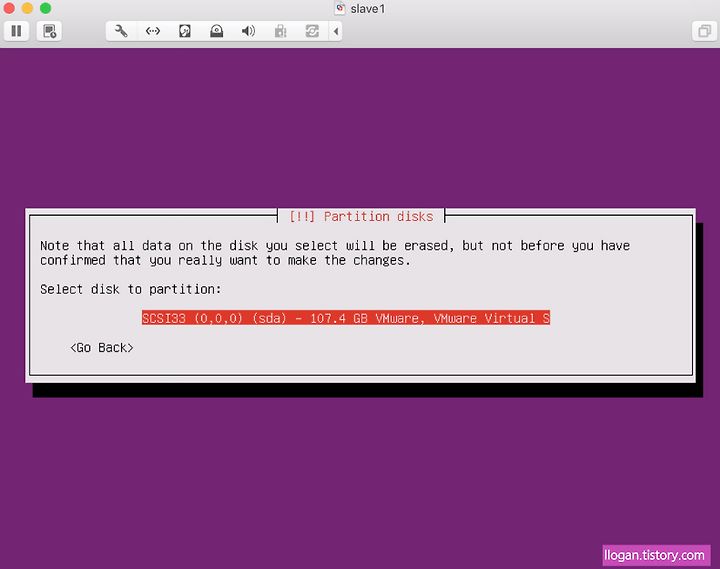Screen dimensions: 720x569
Task: Click the CD/DVD drive icon
Action: click(216, 31)
